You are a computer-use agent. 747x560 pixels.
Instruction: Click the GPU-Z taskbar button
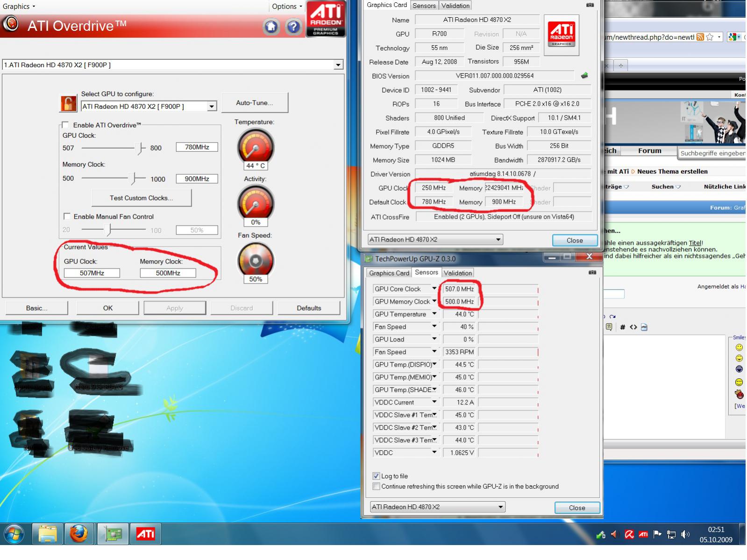pos(113,534)
